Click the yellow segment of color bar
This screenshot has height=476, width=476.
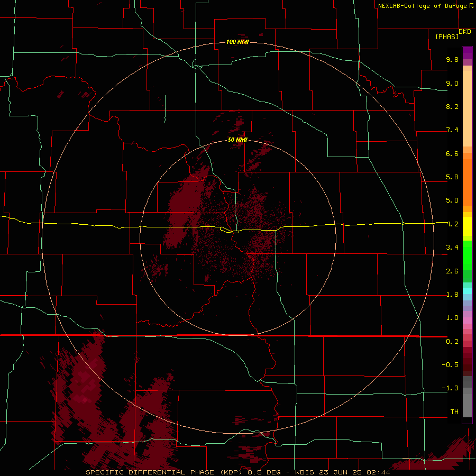point(467,226)
